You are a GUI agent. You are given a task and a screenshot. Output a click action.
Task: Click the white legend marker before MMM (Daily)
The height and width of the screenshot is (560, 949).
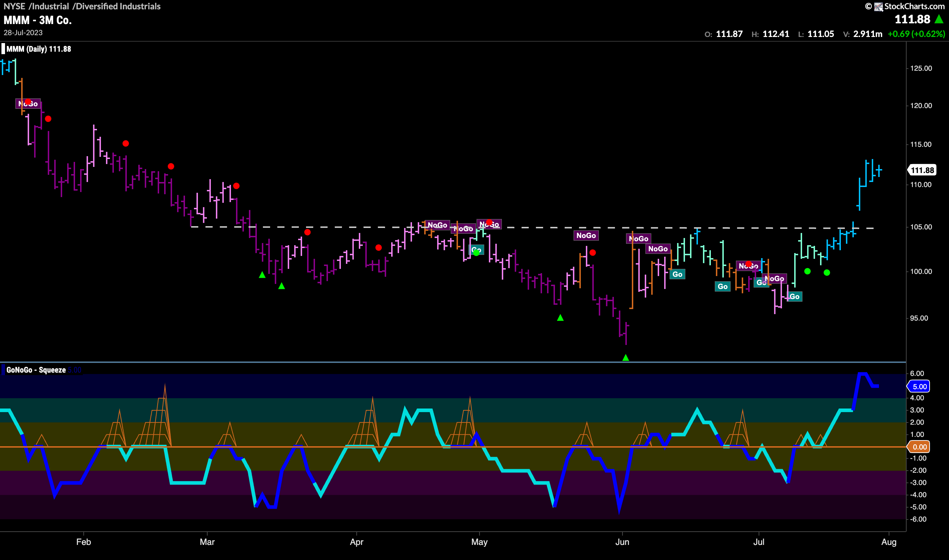click(3, 49)
